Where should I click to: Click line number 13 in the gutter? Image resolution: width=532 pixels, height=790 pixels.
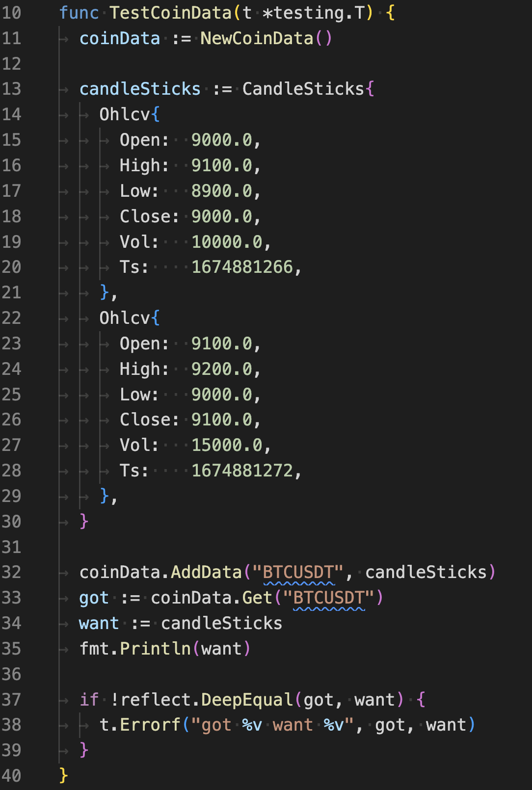coord(12,89)
